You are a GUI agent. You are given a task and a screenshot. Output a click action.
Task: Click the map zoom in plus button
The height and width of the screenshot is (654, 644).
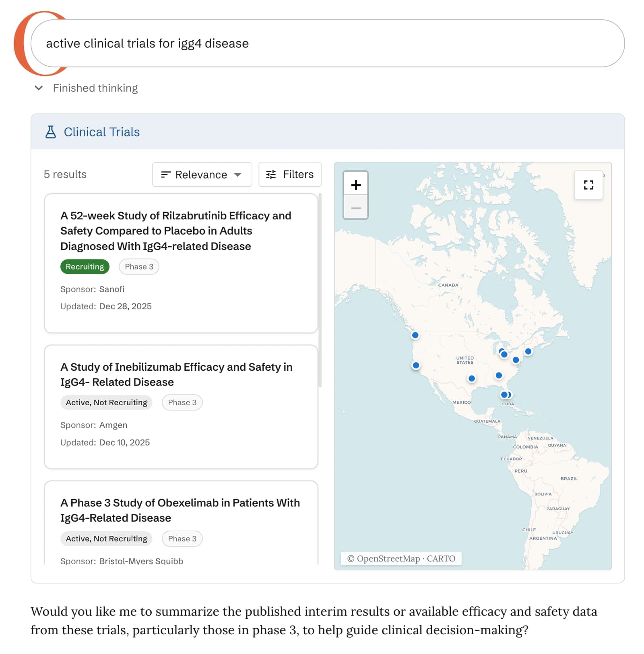pos(355,185)
